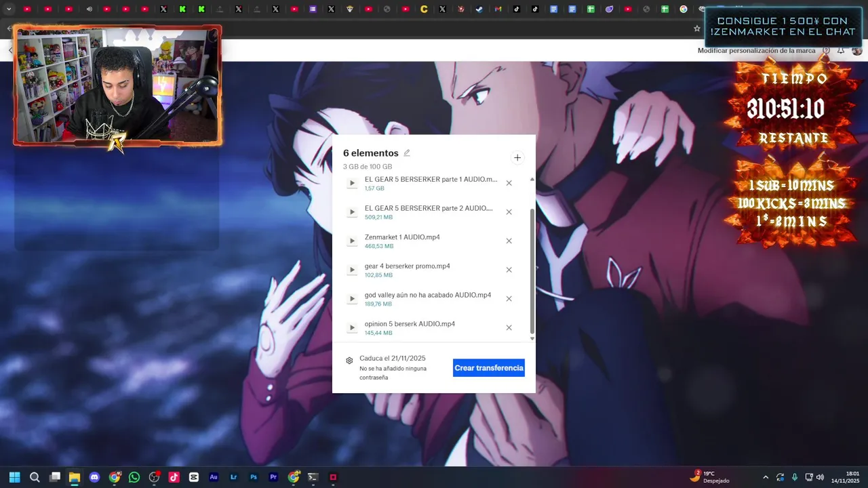Open the 19°C Despejado weather widget
This screenshot has height=488, width=868.
click(x=710, y=476)
